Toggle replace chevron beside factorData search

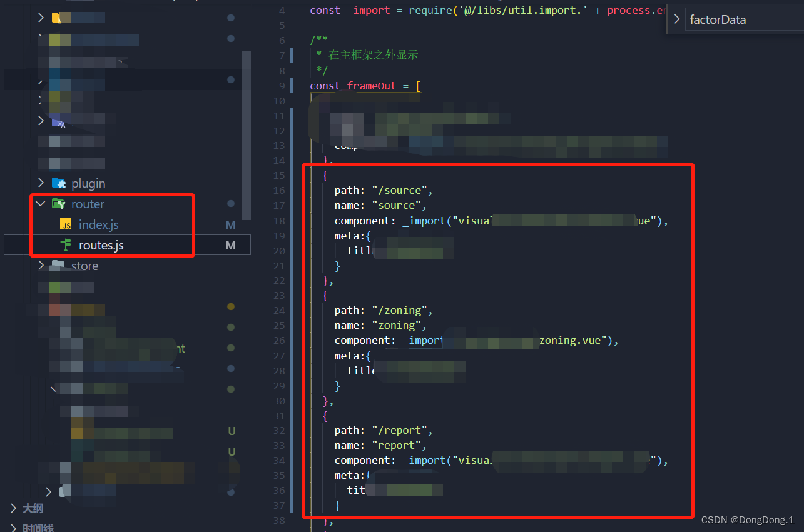[x=676, y=19]
